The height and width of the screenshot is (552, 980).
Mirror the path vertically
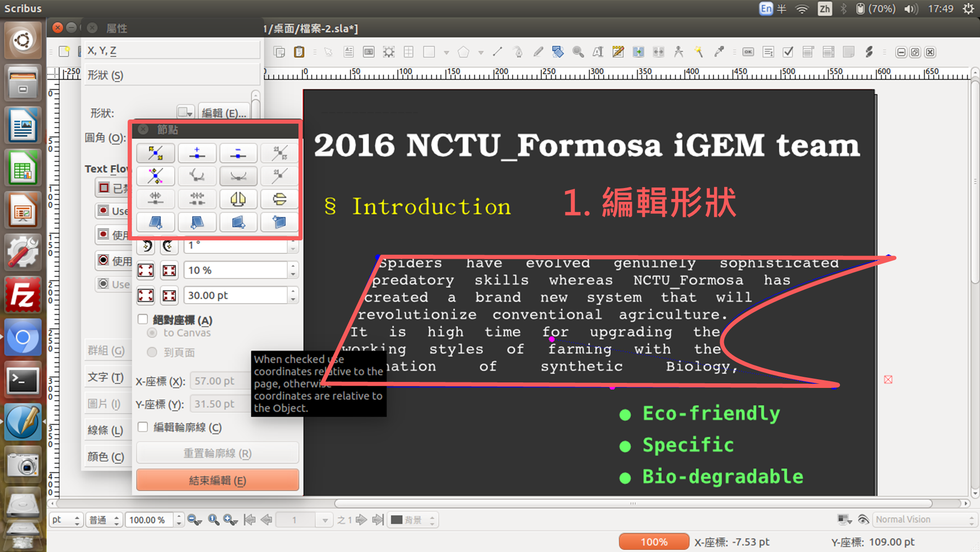click(279, 199)
